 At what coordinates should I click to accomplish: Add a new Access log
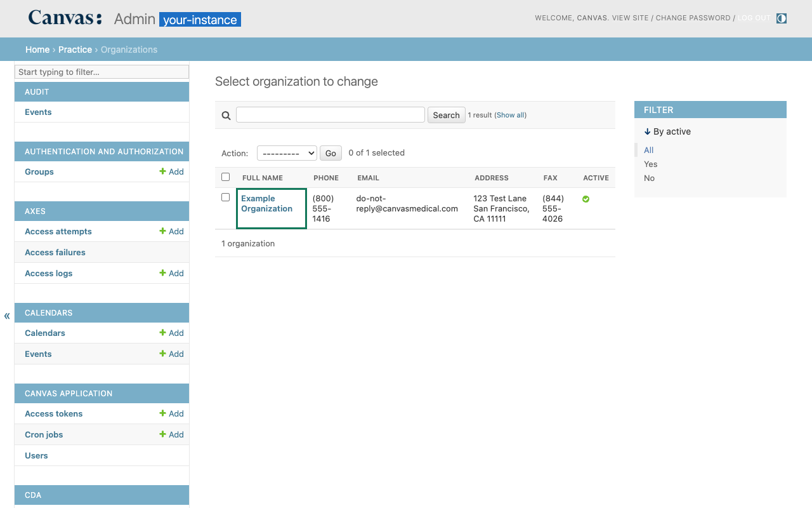click(x=171, y=273)
